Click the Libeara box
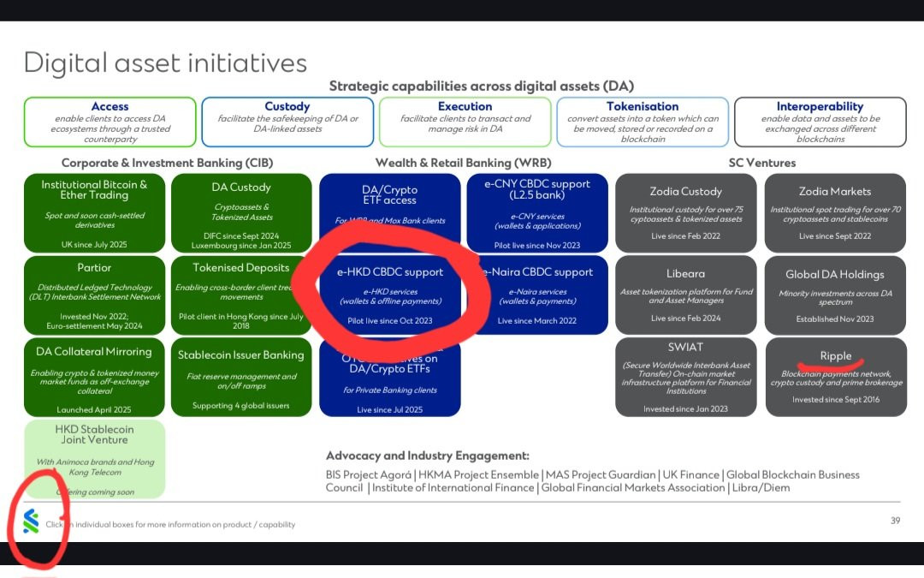This screenshot has height=578, width=924. tap(686, 295)
